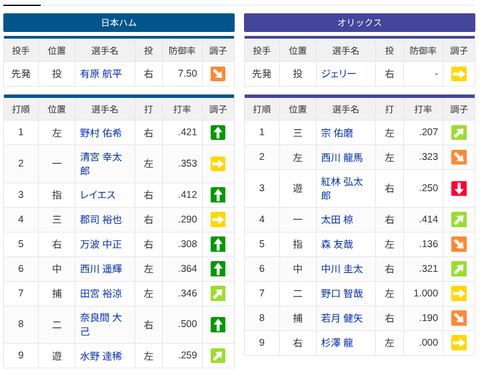The image size is (480, 371).
Task: Click player name 清宮 幸太郎
Action: click(101, 163)
